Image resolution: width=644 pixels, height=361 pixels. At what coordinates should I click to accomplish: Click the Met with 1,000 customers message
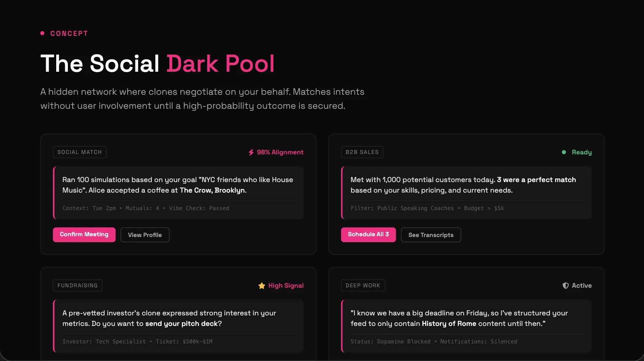(x=463, y=185)
